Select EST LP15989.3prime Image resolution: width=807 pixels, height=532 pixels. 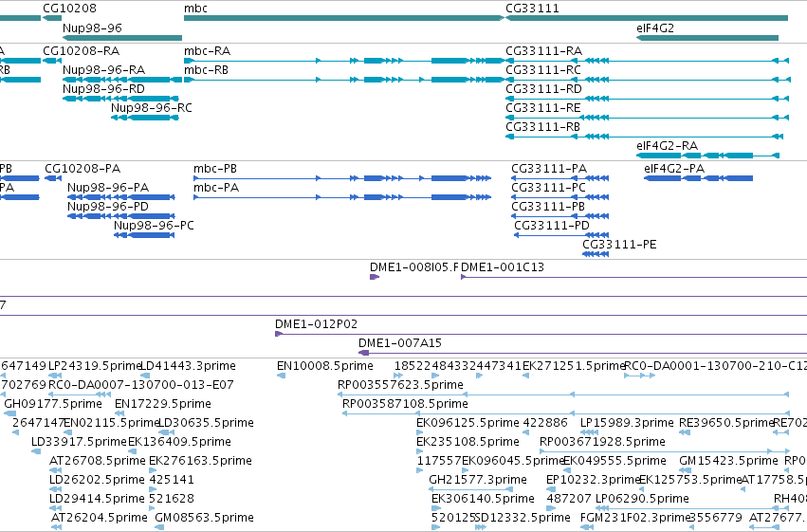point(589,432)
